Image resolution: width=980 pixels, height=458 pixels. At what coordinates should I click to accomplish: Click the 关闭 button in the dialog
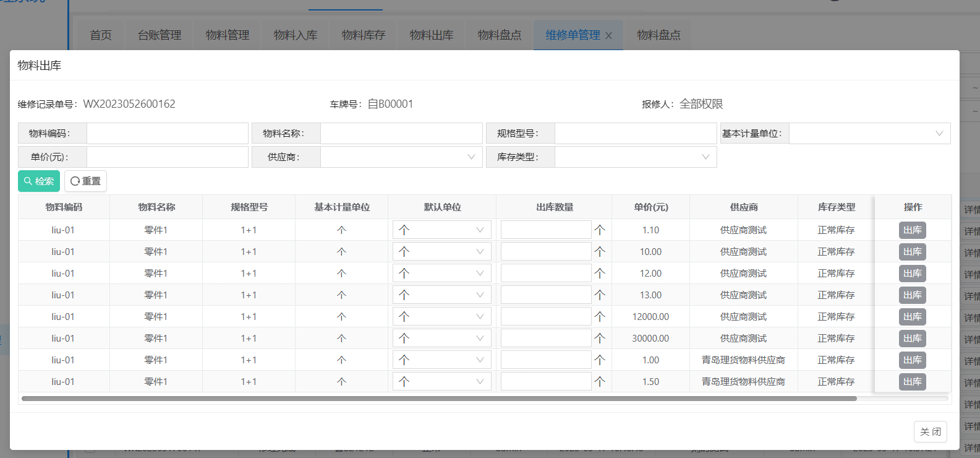coord(930,431)
